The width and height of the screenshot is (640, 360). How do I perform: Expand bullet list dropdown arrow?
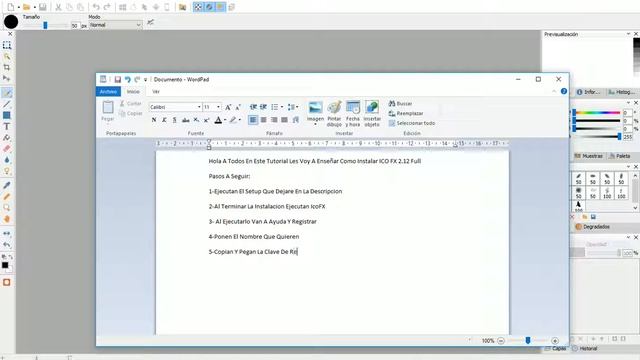point(282,107)
